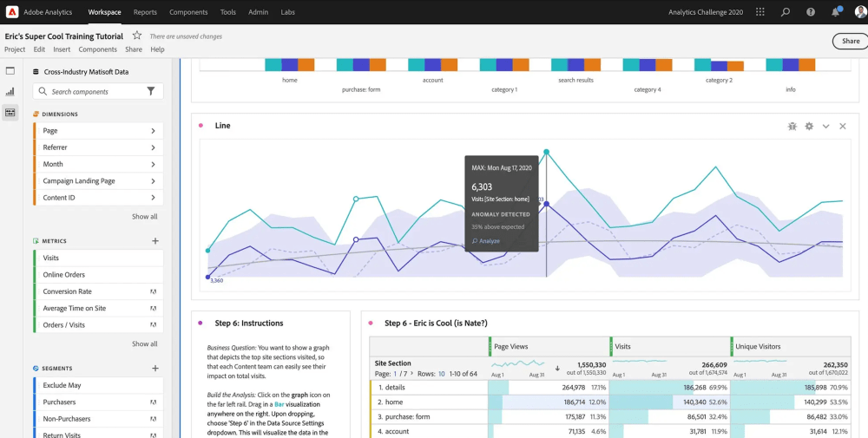Close the Line visualization
Screen dimensions: 868x438
(843, 126)
